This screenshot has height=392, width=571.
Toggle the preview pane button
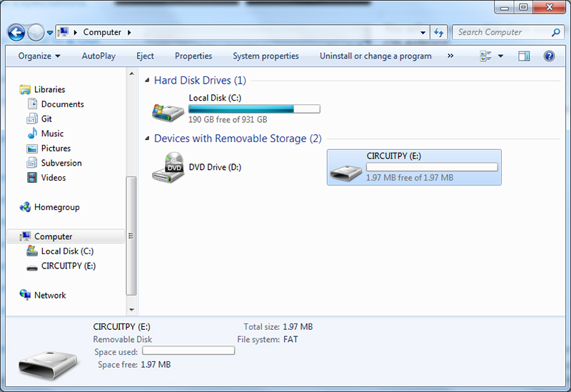click(524, 56)
